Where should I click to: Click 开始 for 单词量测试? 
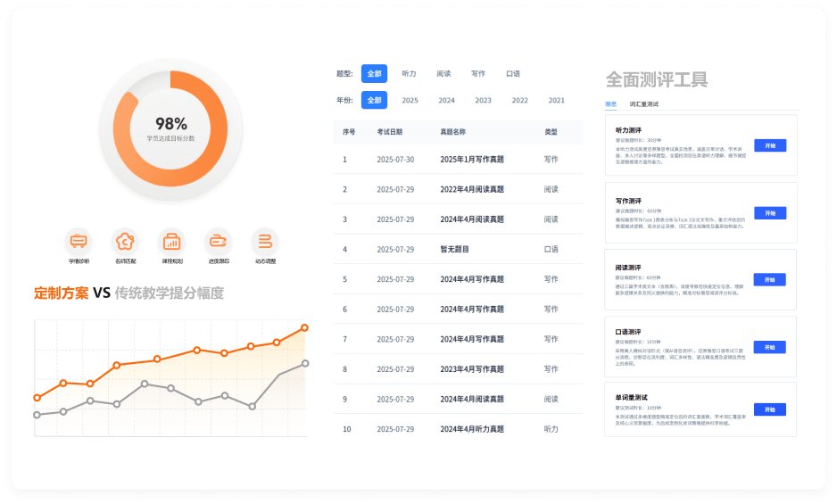click(x=769, y=409)
